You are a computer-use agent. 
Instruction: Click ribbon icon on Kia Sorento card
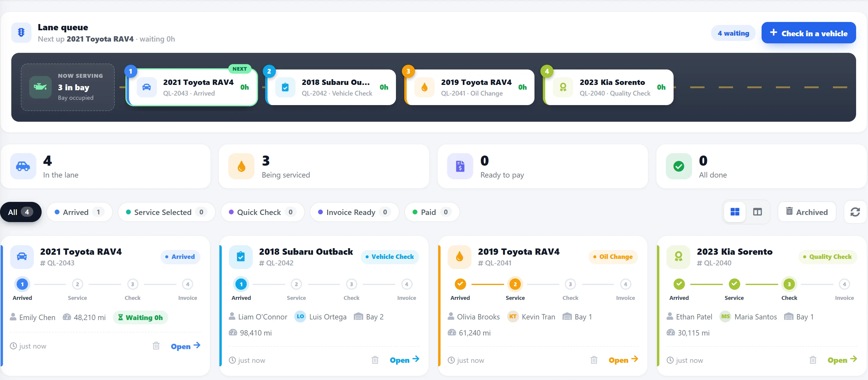678,257
